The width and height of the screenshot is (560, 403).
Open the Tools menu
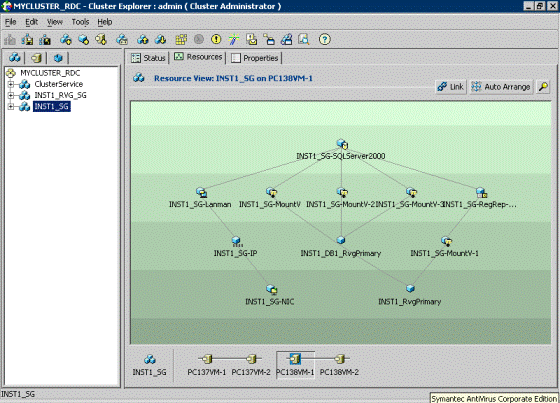coord(80,22)
